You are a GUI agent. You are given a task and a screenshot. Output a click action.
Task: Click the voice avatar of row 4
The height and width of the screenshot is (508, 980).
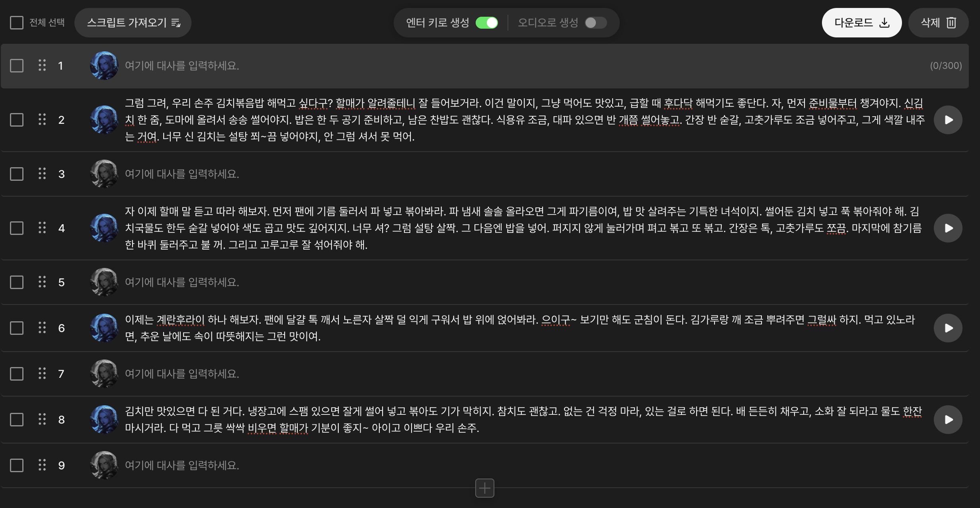point(104,228)
